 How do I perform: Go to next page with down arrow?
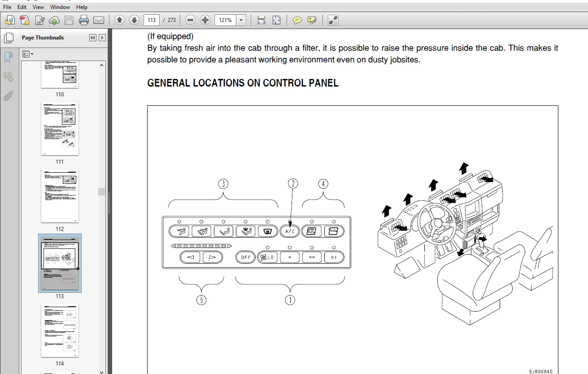coord(134,20)
